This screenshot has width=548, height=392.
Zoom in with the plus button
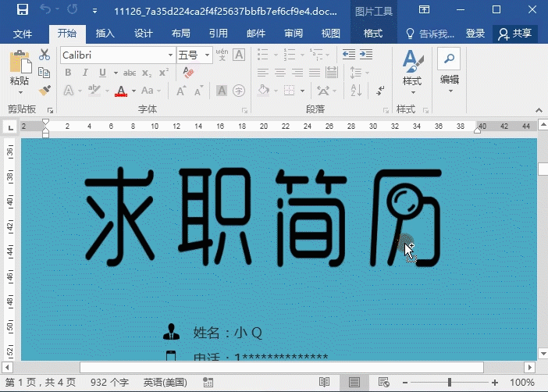point(495,383)
